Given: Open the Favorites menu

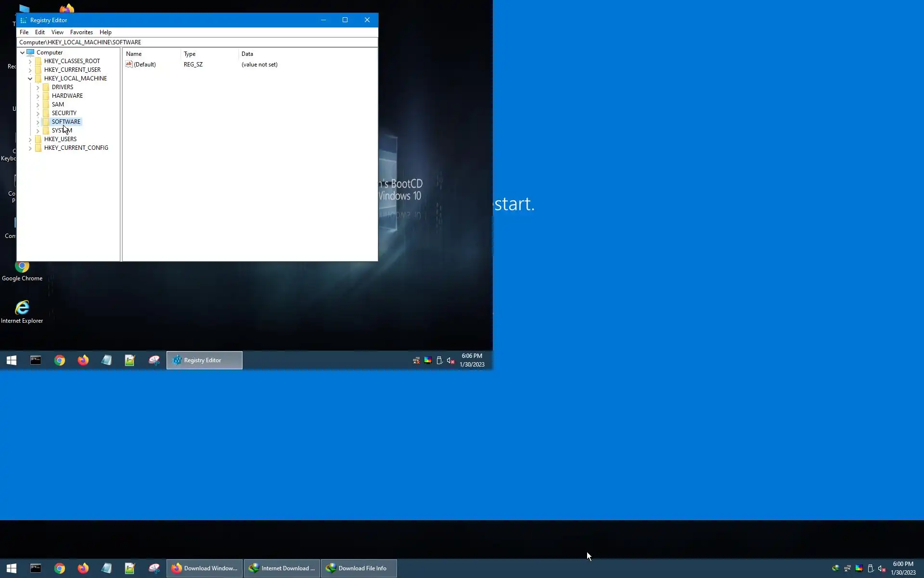Looking at the screenshot, I should (x=81, y=32).
